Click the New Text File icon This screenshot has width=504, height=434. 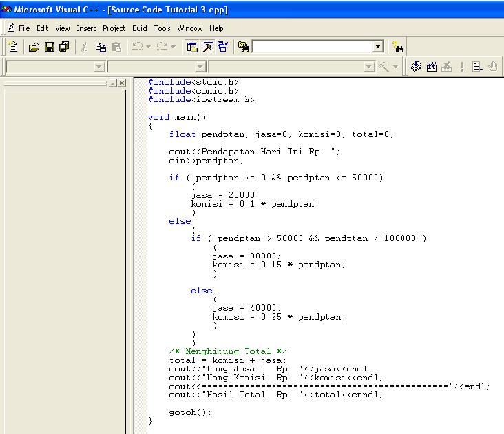click(x=13, y=47)
